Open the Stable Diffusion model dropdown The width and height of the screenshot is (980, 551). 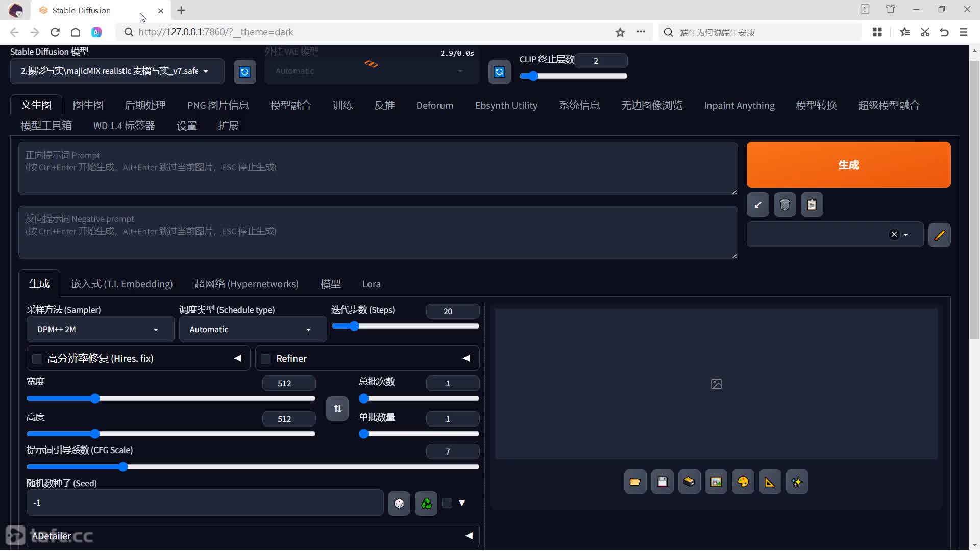coord(117,71)
